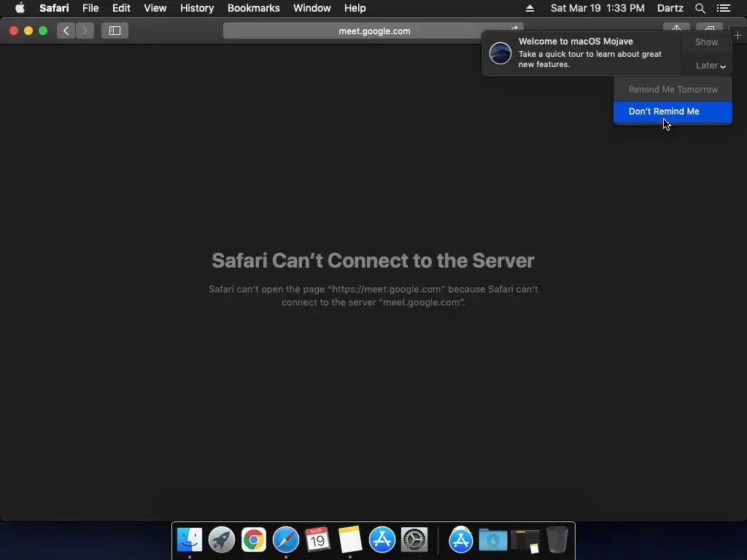Choose Remind Me Tomorrow
747x560 pixels.
click(673, 90)
